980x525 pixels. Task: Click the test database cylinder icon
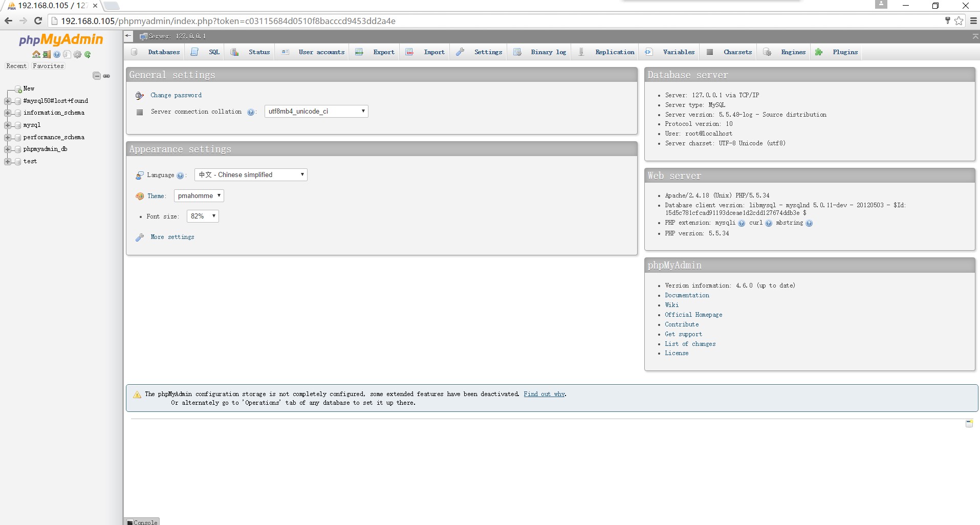point(18,162)
